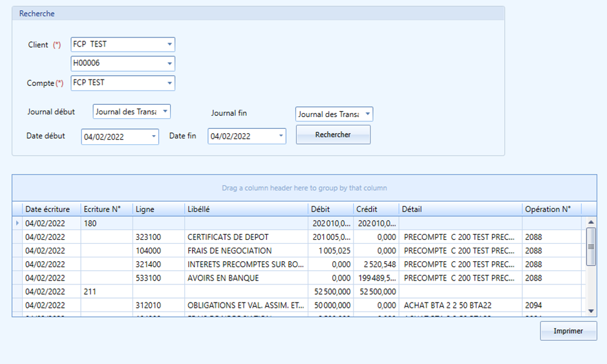Viewport: 607px width, 364px height.
Task: Expand the Journal fin dropdown
Action: [x=368, y=114]
